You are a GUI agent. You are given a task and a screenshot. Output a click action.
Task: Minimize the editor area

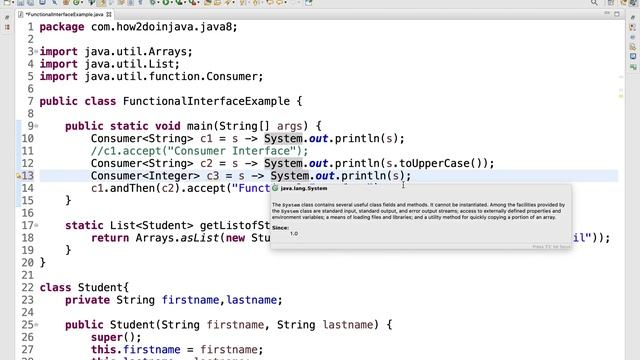(x=607, y=13)
